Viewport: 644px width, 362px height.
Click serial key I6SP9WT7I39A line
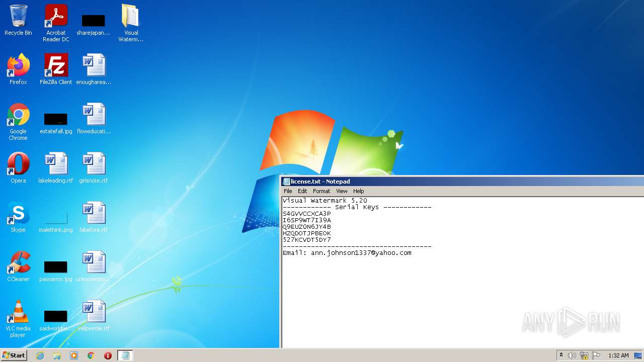307,220
